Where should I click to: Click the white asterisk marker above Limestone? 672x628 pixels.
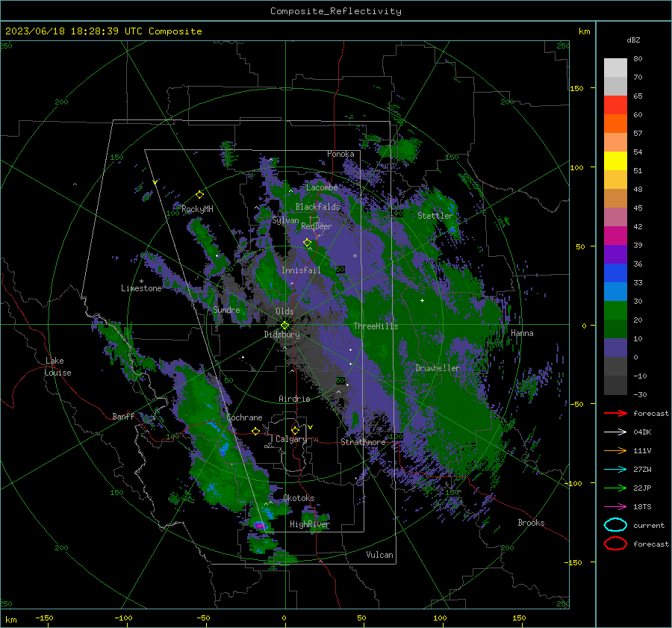pos(141,282)
